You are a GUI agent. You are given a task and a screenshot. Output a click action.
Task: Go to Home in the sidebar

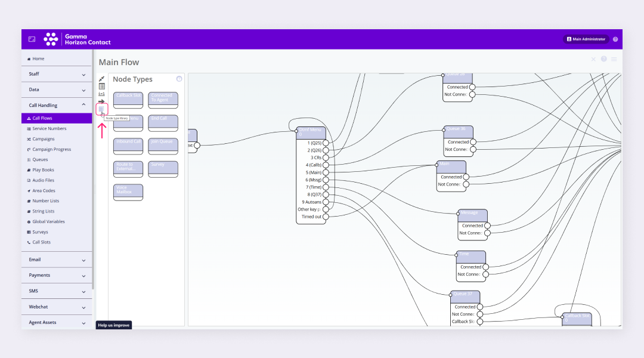click(x=57, y=59)
